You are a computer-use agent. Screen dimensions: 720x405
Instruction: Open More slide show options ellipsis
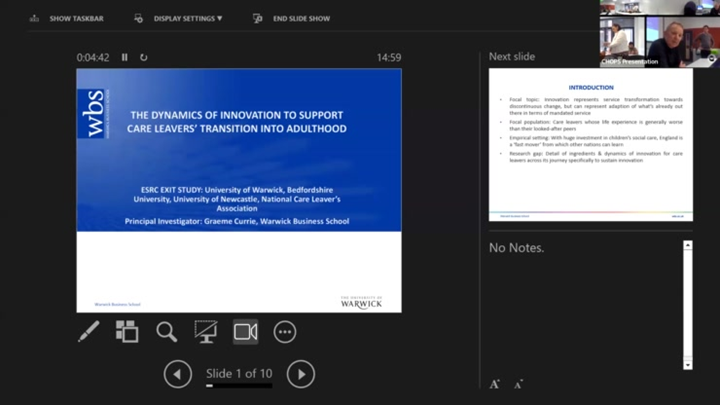coord(285,331)
